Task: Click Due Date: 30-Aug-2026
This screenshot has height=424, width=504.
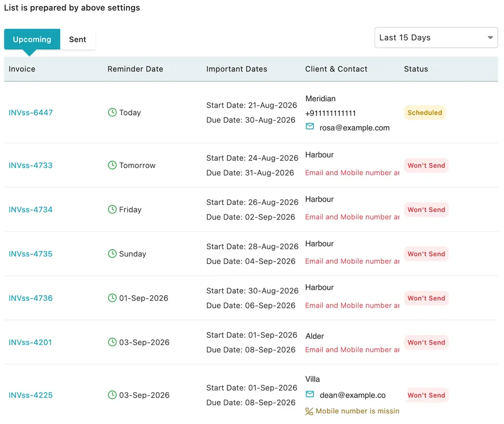Action: click(251, 120)
